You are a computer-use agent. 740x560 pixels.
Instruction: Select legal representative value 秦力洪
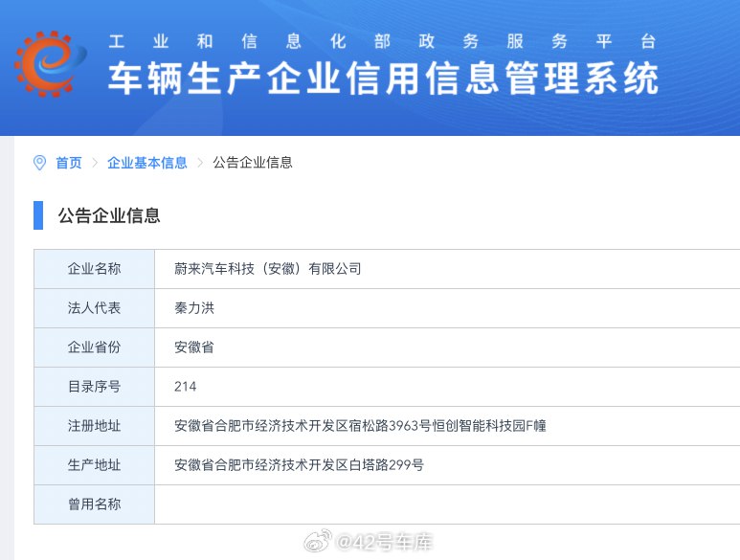194,308
